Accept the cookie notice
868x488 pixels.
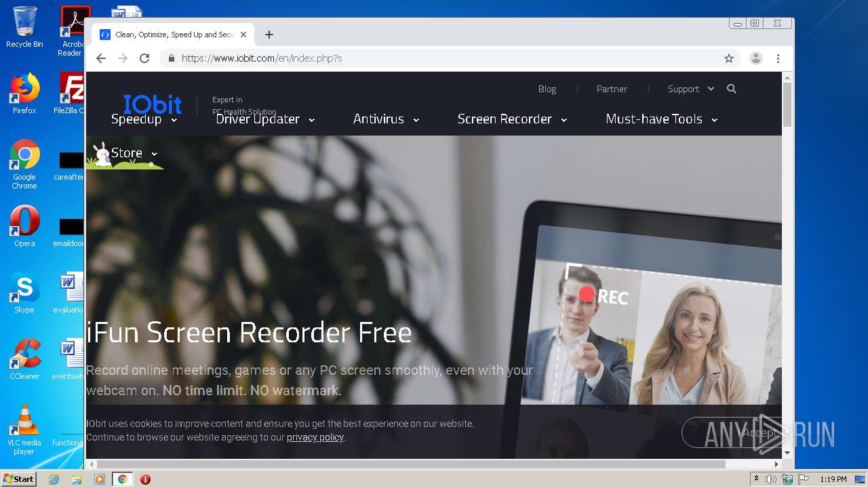pos(732,432)
